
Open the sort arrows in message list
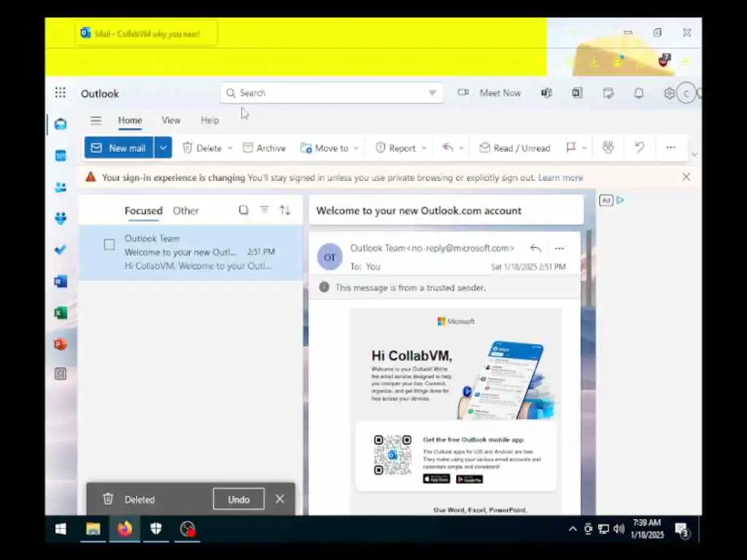tap(285, 210)
